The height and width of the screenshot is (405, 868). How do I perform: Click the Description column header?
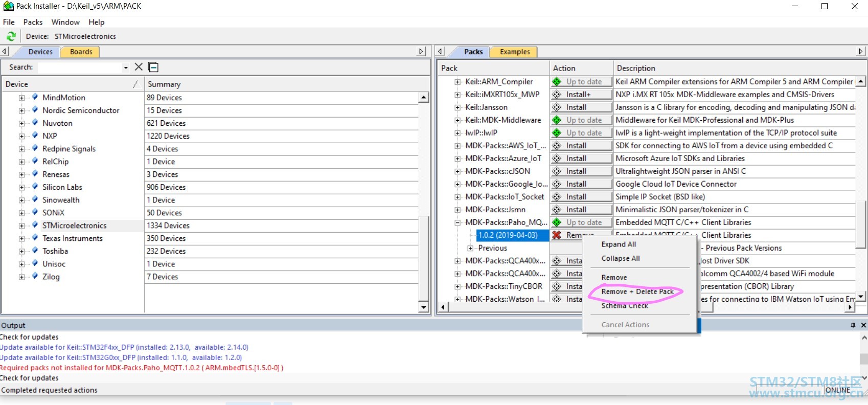(x=735, y=68)
